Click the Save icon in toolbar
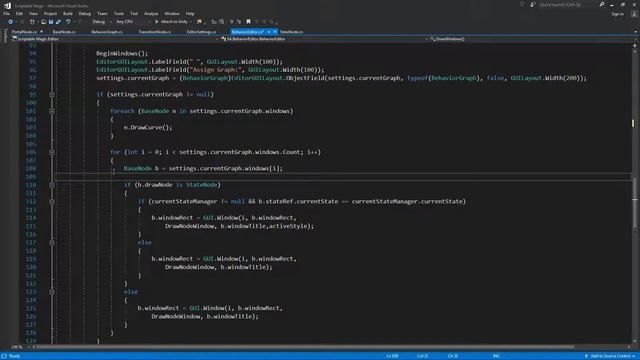 click(51, 22)
